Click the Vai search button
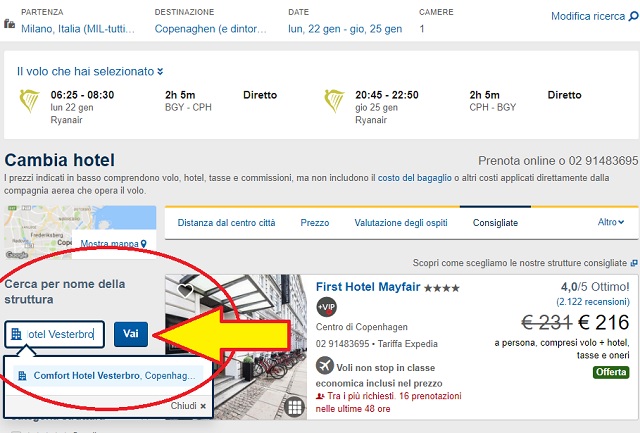This screenshot has height=433, width=640. click(x=131, y=334)
